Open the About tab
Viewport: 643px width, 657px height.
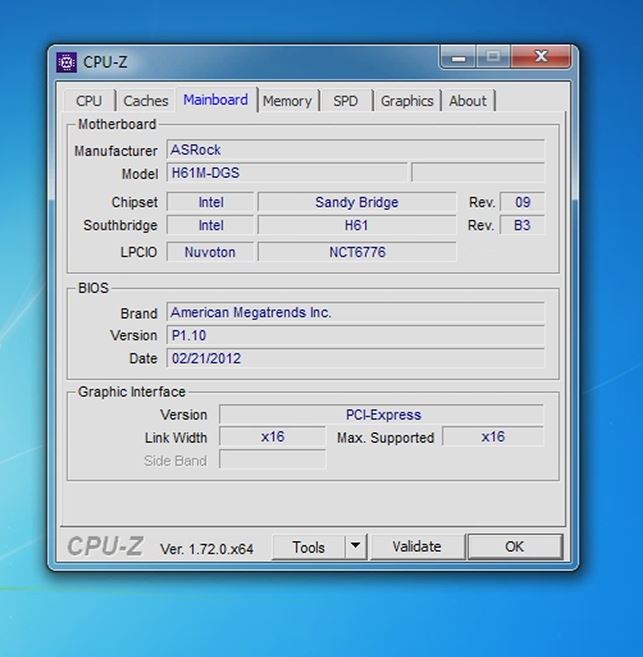tap(468, 101)
